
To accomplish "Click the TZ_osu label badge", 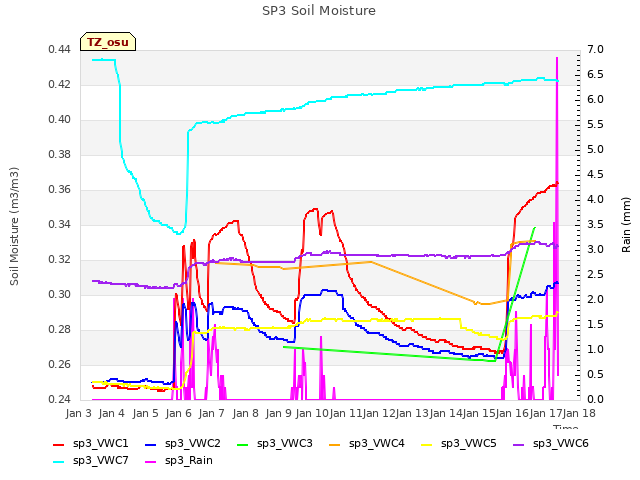I will (108, 42).
